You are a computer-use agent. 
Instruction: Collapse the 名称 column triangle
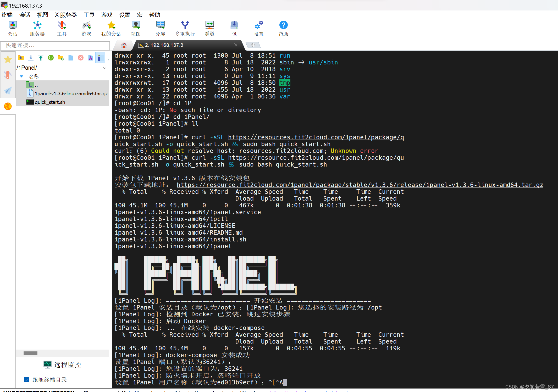(x=22, y=76)
